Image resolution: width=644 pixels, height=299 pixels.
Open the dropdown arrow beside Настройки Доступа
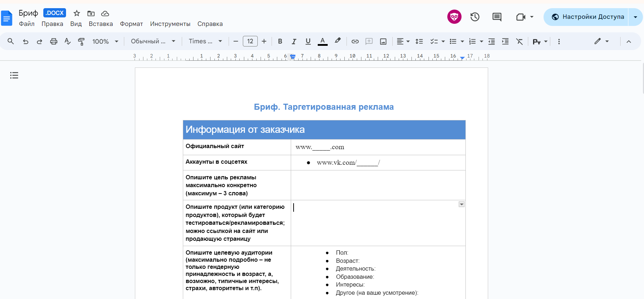635,17
